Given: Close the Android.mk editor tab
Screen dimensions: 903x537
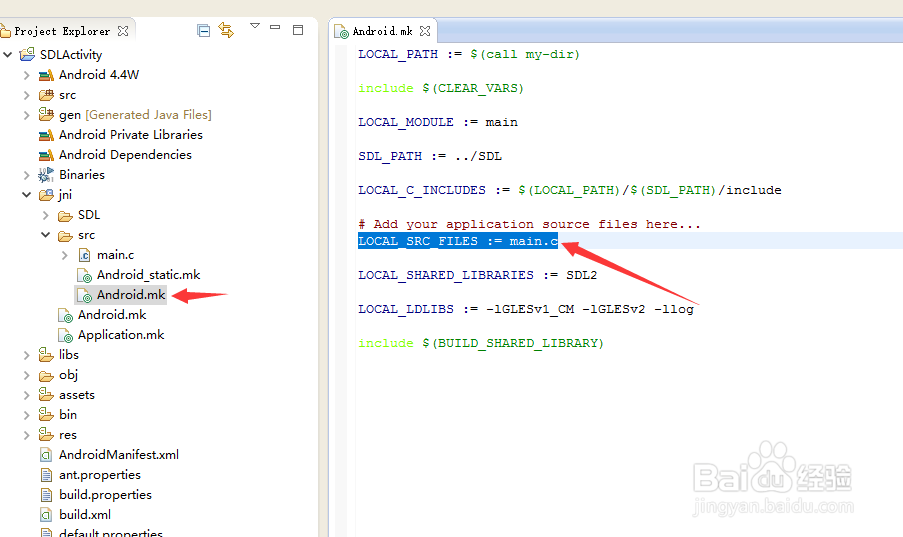Looking at the screenshot, I should point(425,31).
